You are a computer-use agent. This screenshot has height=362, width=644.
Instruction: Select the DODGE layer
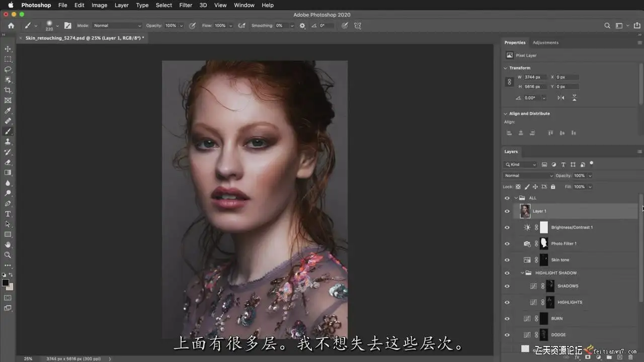click(x=558, y=335)
